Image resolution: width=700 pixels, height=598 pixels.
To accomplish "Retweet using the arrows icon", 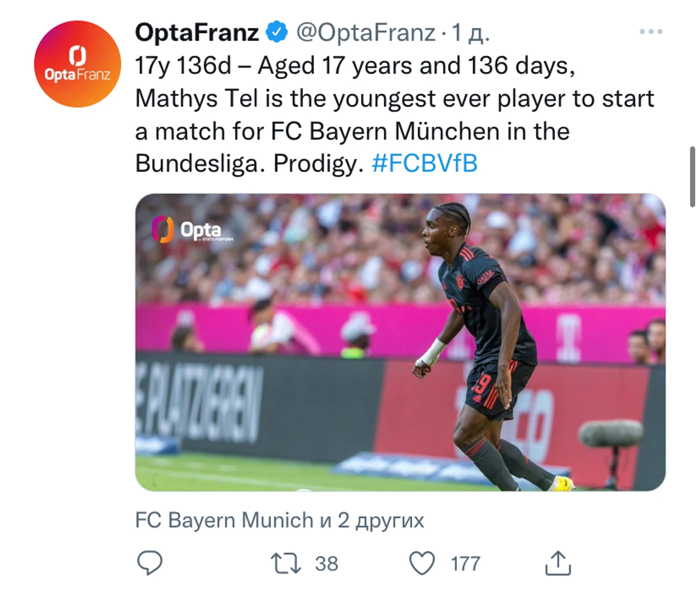I will click(x=286, y=563).
